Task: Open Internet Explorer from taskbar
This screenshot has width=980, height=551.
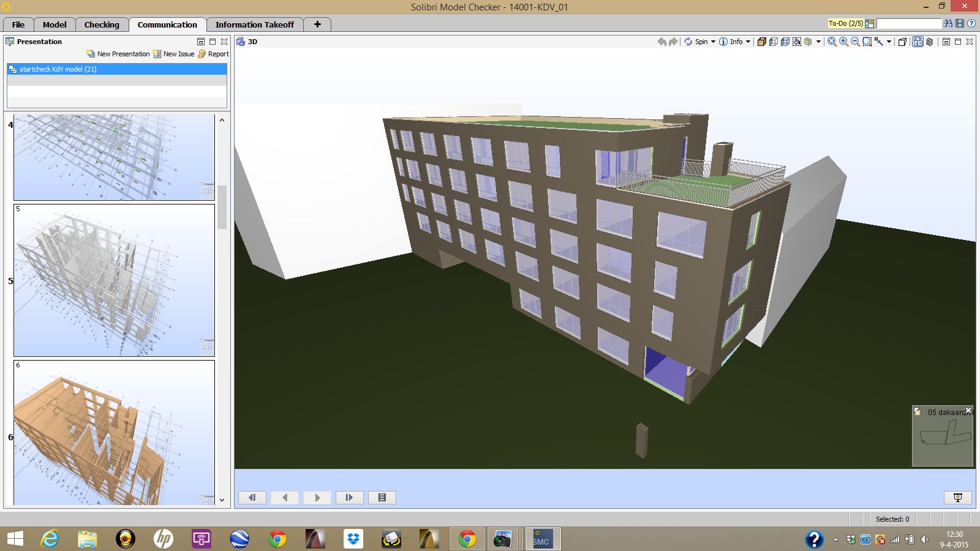Action: click(x=50, y=539)
